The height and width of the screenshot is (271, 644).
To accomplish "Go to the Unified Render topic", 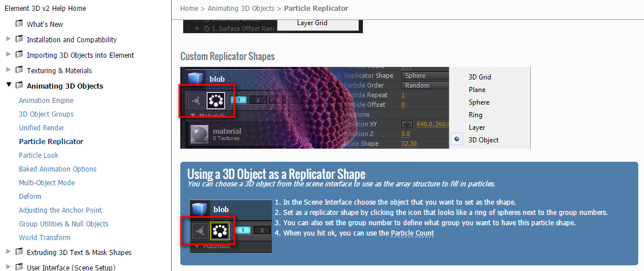I will click(x=41, y=128).
